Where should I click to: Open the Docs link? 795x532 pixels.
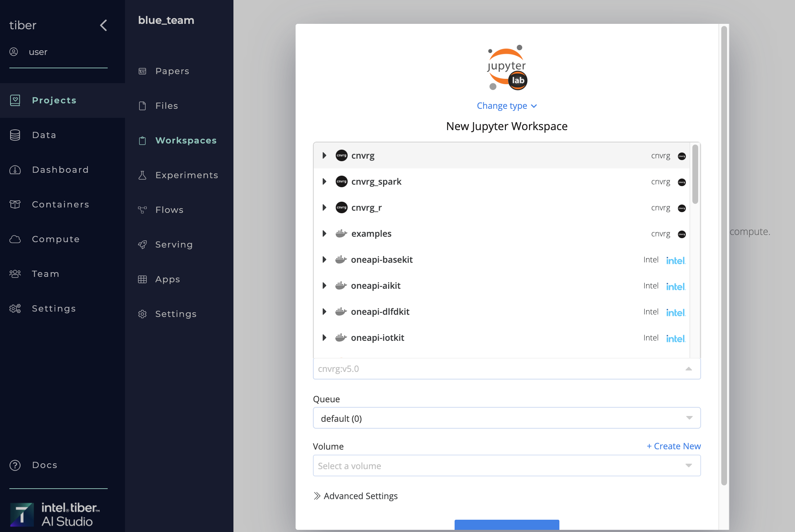[45, 465]
